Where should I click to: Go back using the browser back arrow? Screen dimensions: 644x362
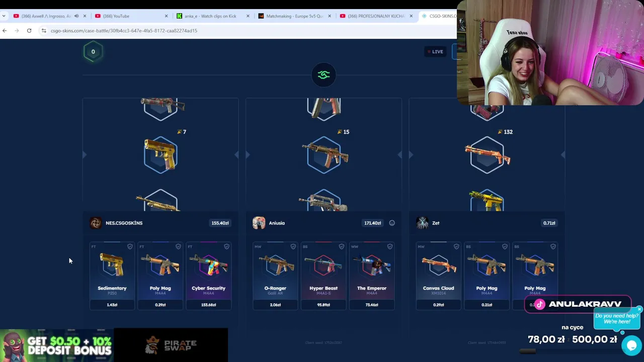click(5, 31)
